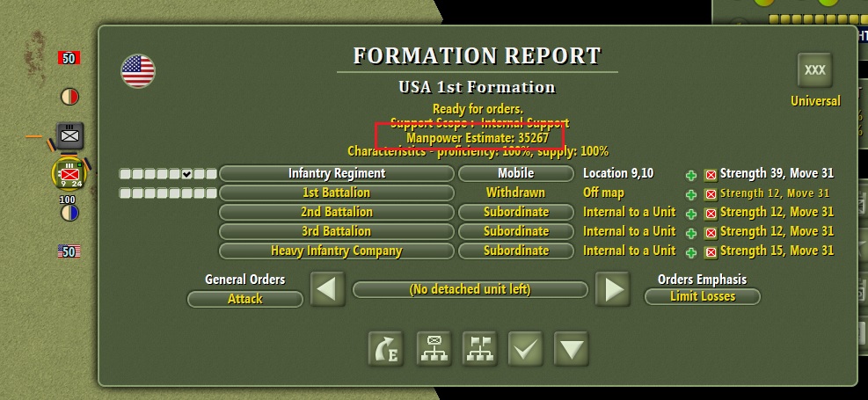This screenshot has height=400, width=868.
Task: Click the US flag 50 marker on map
Action: tap(69, 251)
